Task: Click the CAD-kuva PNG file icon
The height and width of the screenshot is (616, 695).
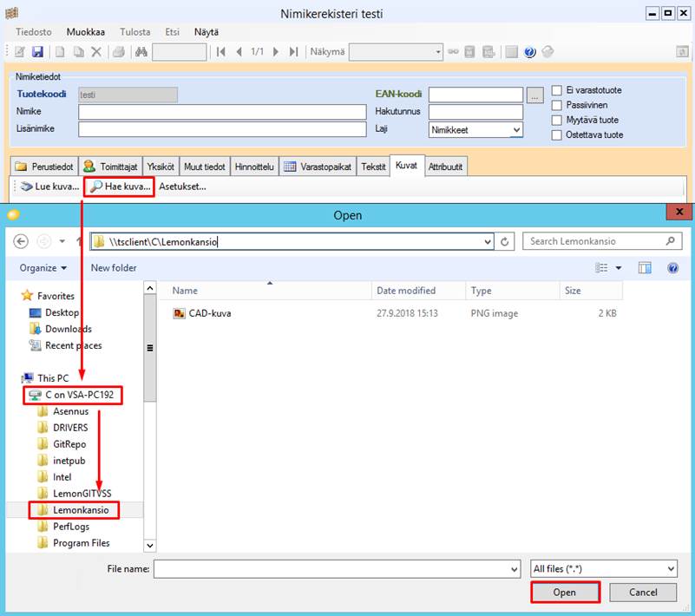Action: pos(179,313)
